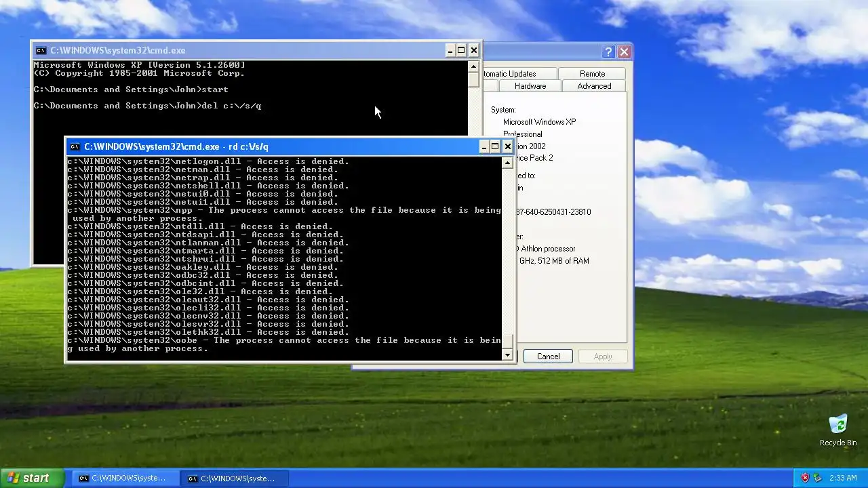This screenshot has height=488, width=868.
Task: Click the 'oakley.dll - Access is denied' line
Action: tap(203, 267)
